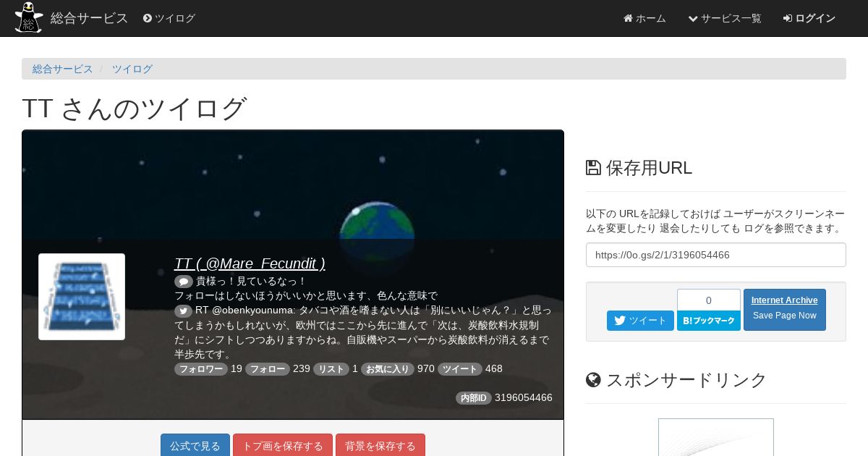Click the Twitter bird badge before RT text
The width and height of the screenshot is (868, 456).
[x=184, y=311]
